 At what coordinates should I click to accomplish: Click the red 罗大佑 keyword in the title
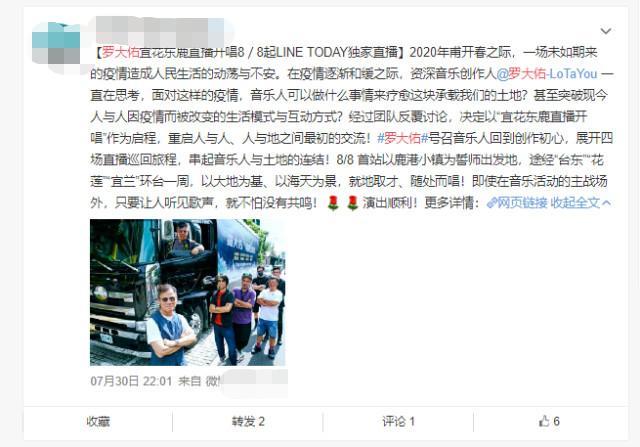click(120, 52)
